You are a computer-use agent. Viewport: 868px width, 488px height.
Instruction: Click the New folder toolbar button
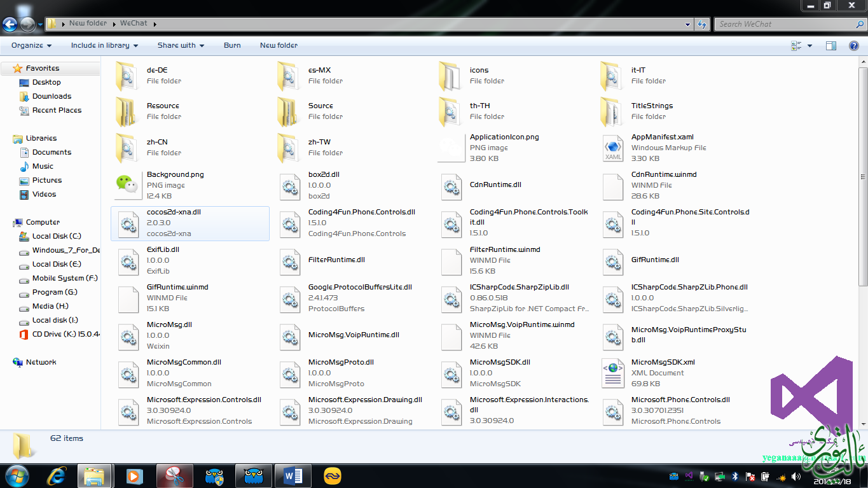279,46
